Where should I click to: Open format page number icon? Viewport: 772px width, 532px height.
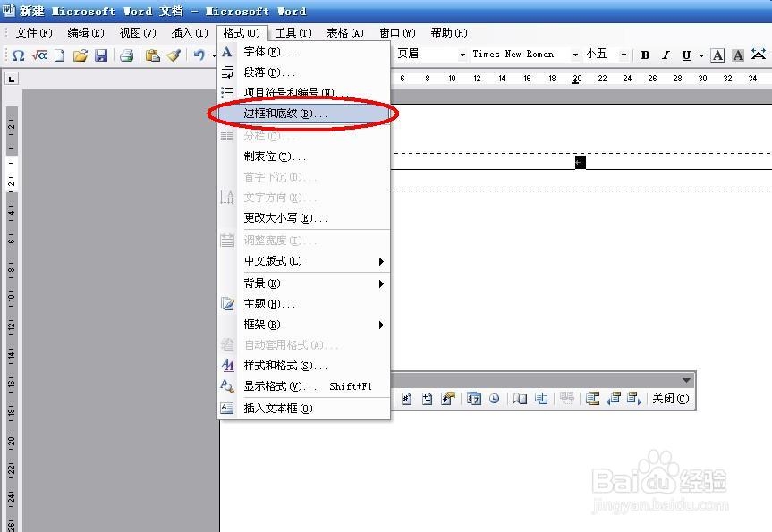(447, 399)
